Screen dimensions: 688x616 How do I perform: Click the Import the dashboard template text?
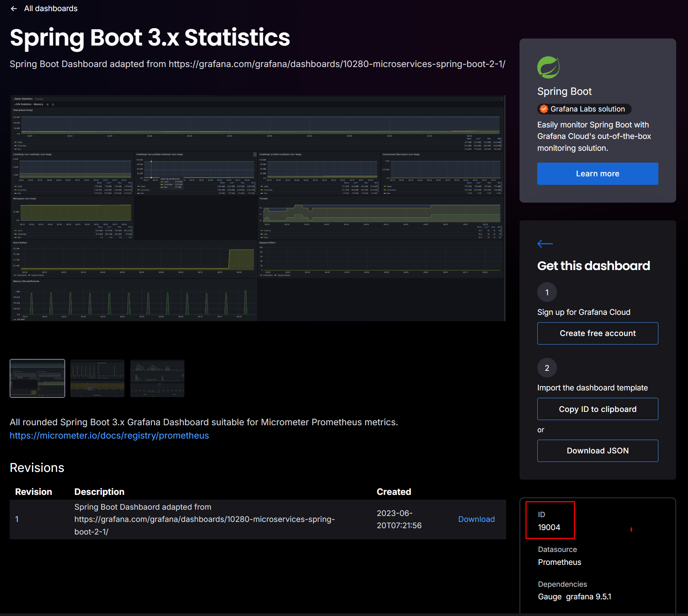point(592,388)
